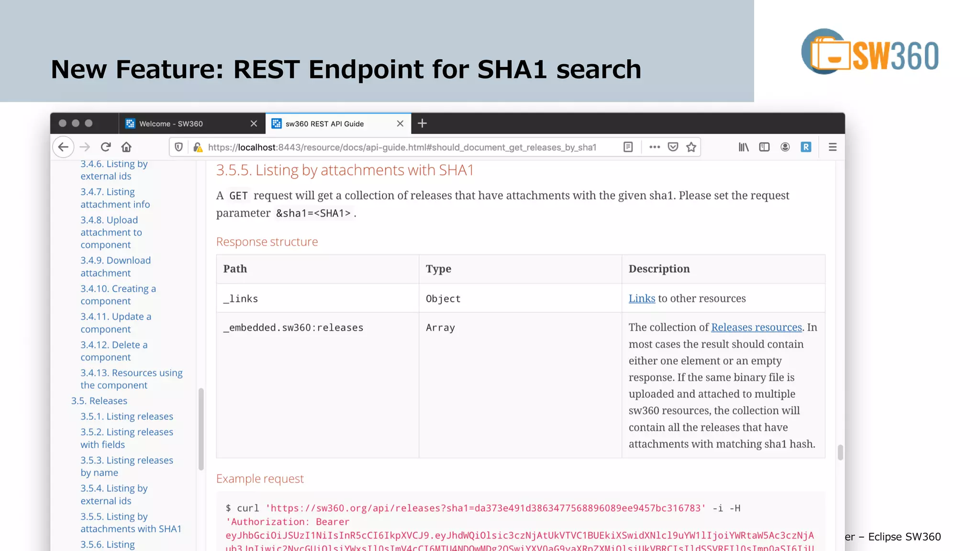The height and width of the screenshot is (551, 980).
Task: Show sidebars from the toolbar
Action: point(764,147)
